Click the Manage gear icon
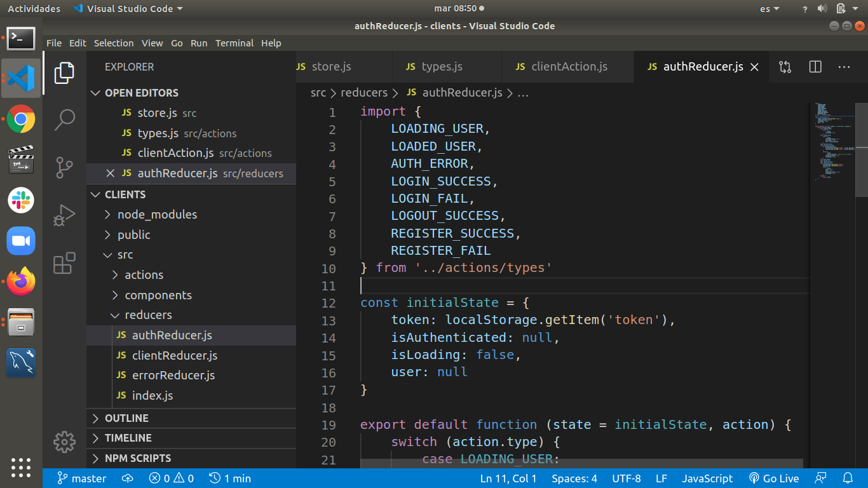 (x=64, y=442)
